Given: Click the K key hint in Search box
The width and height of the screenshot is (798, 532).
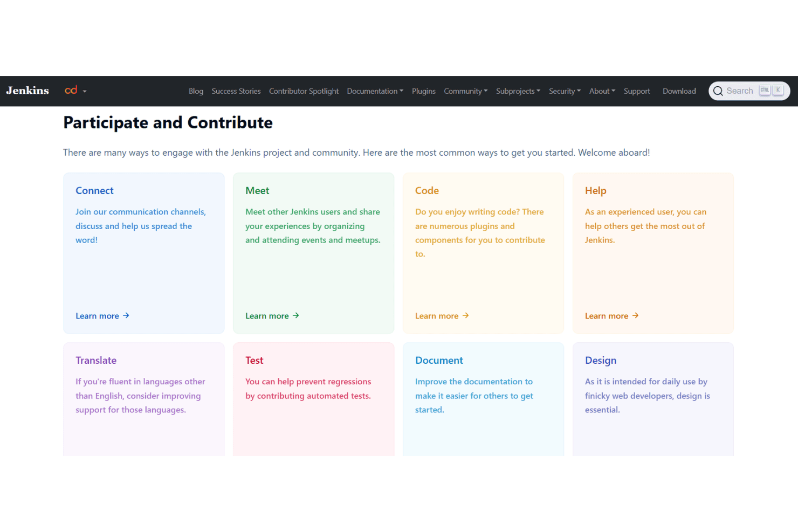Looking at the screenshot, I should pyautogui.click(x=778, y=91).
